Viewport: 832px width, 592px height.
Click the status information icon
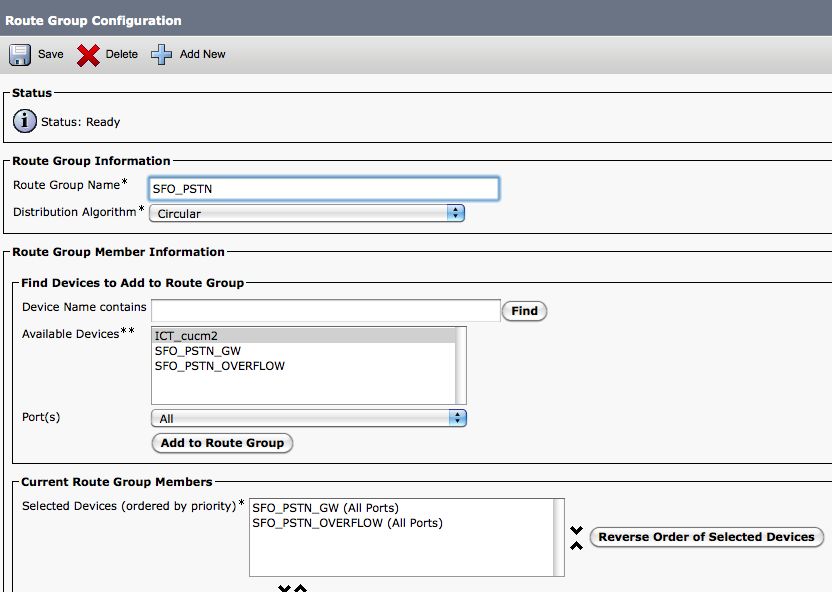click(x=25, y=122)
